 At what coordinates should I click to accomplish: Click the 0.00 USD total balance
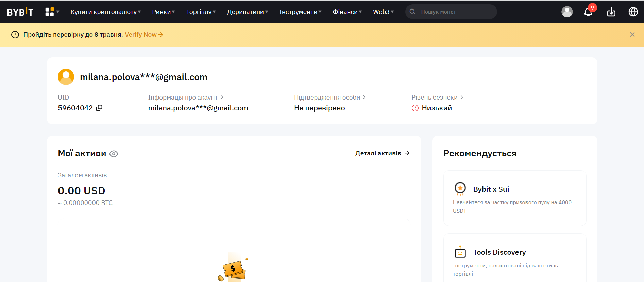82,191
